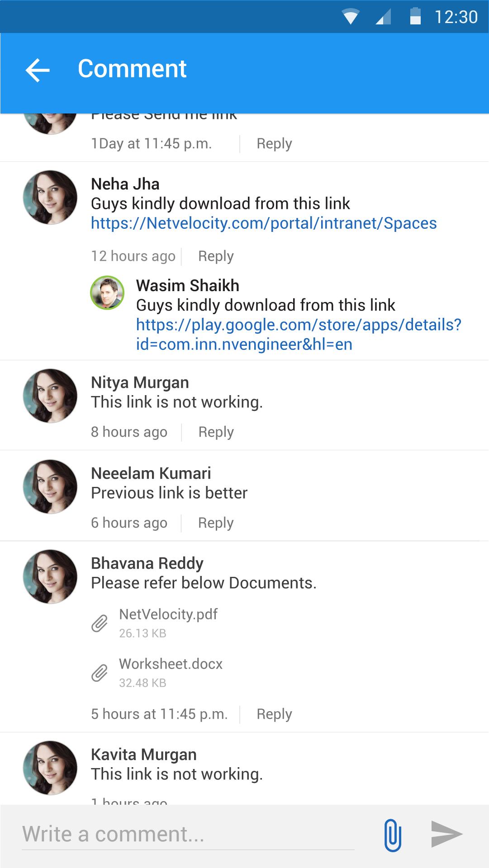Open Neha Jha's profile name
The width and height of the screenshot is (489, 868).
pyautogui.click(x=125, y=184)
